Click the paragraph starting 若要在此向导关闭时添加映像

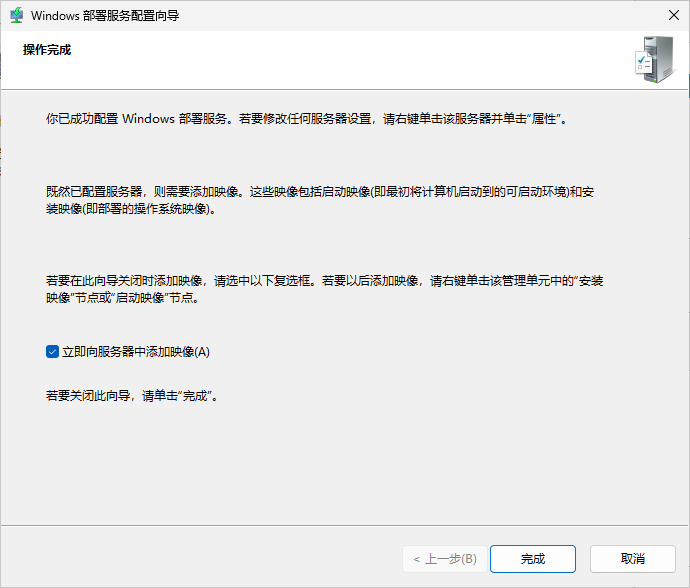(x=324, y=289)
